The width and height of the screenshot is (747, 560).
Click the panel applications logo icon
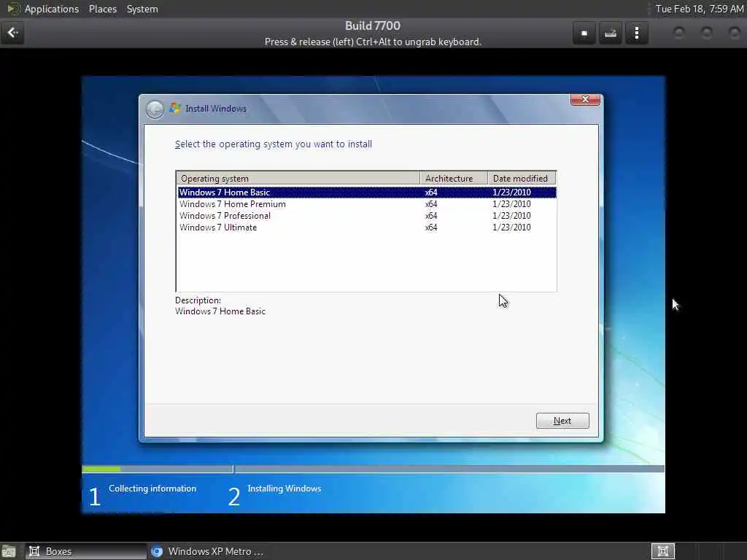13,9
